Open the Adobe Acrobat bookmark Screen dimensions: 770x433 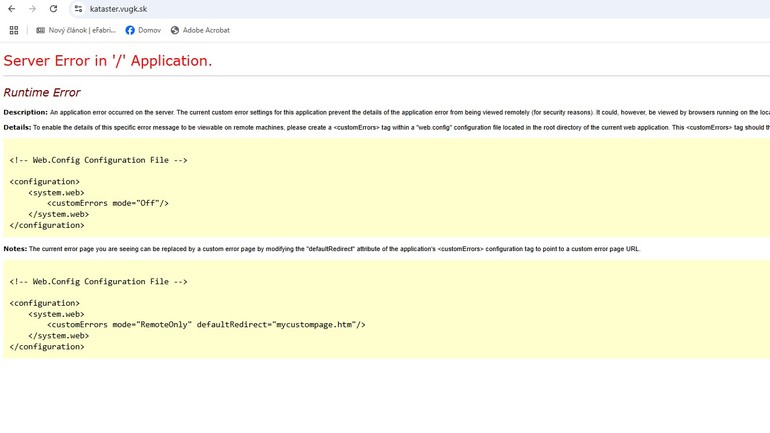click(200, 30)
